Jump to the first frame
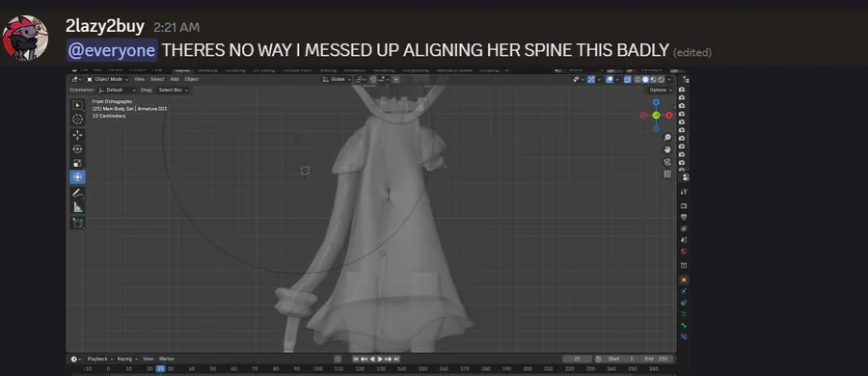Viewport: 868px width, 376px height. [356, 359]
